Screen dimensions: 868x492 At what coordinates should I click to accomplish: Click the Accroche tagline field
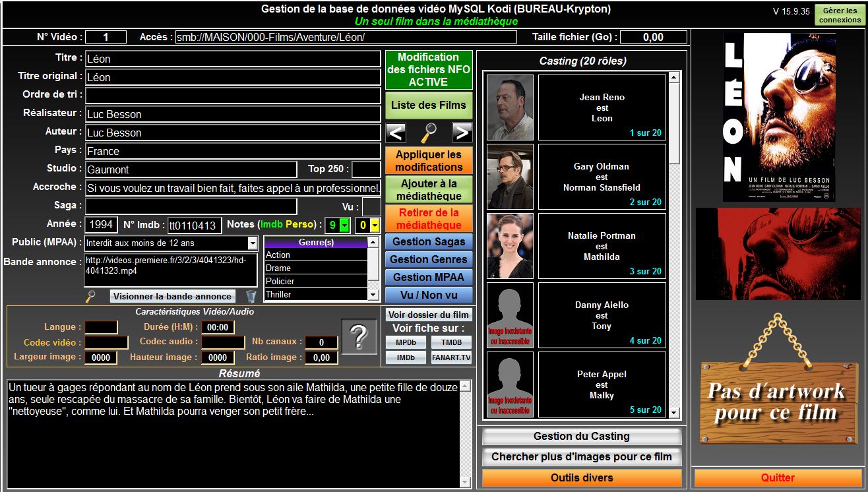233,188
